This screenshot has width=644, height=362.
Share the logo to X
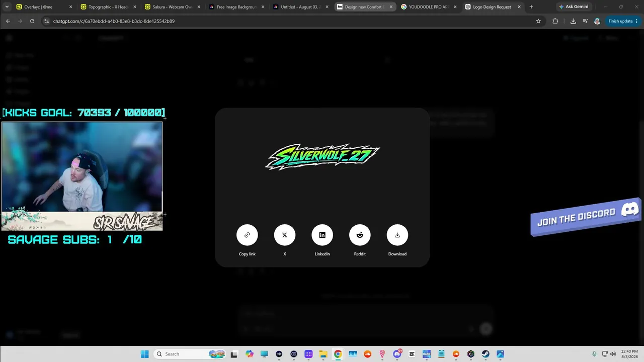[x=285, y=235]
